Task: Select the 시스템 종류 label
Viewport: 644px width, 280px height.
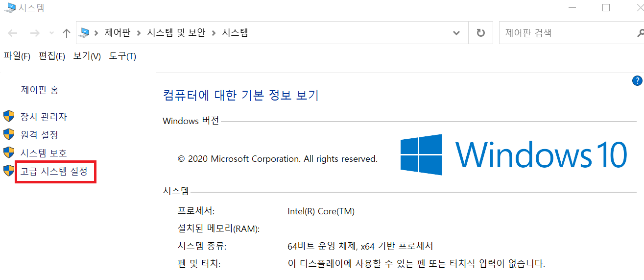Action: (x=202, y=246)
